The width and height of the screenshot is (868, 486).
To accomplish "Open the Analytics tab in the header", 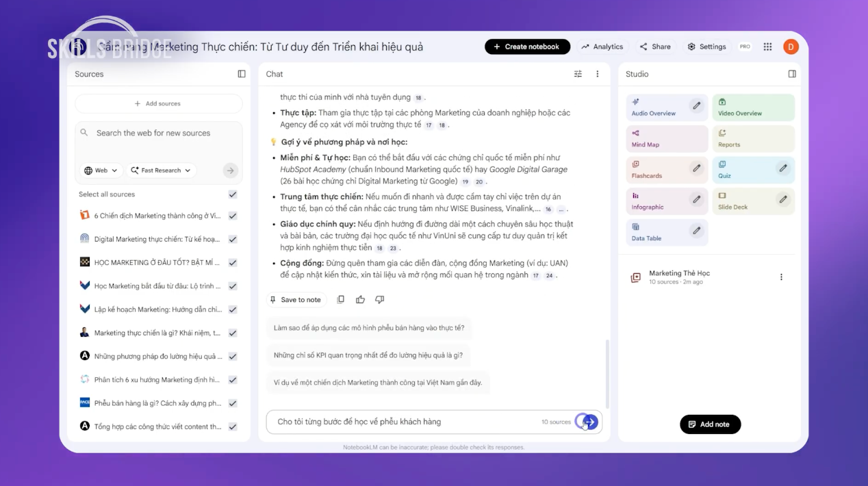I will [x=602, y=47].
